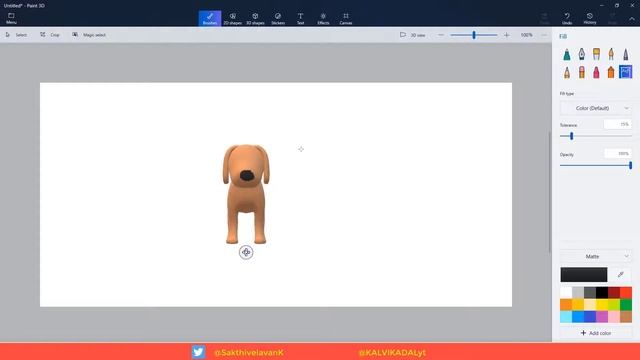The height and width of the screenshot is (360, 640).
Task: Choose the green color swatch
Action: pyautogui.click(x=626, y=304)
